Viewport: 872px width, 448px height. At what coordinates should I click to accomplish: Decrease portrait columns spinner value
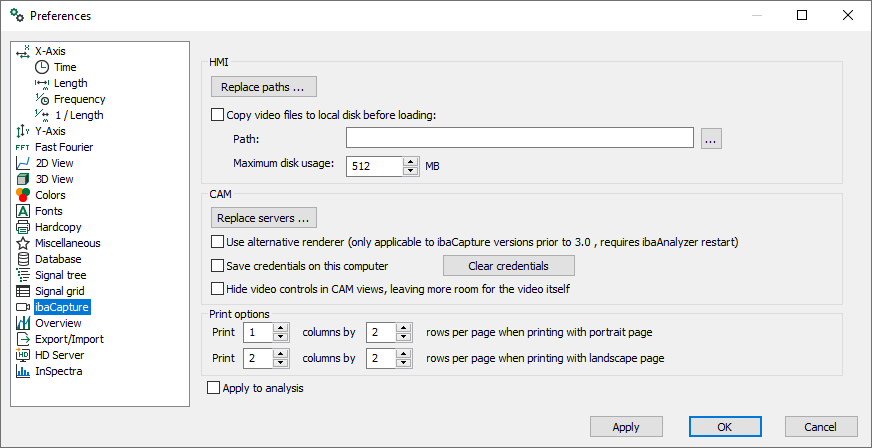click(x=281, y=337)
